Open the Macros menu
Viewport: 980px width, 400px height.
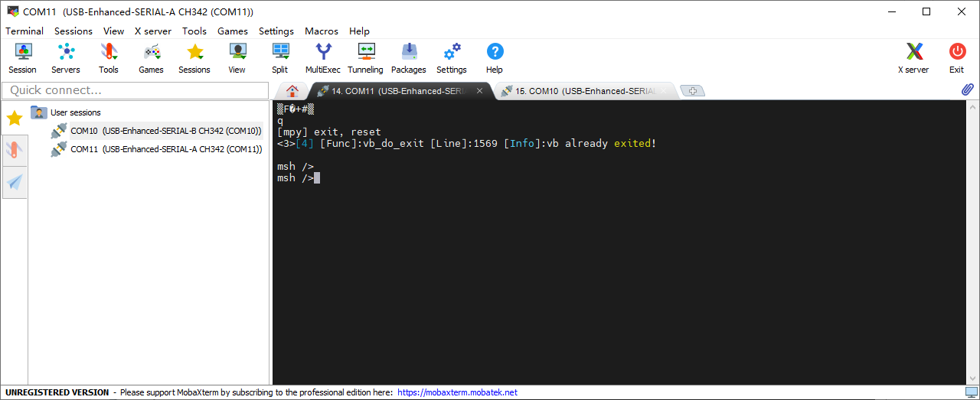tap(321, 31)
